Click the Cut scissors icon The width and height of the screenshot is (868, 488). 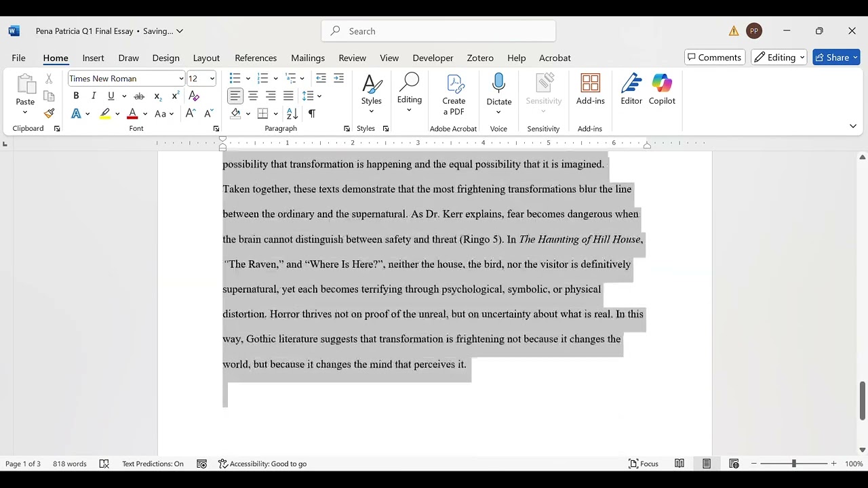[x=49, y=79]
